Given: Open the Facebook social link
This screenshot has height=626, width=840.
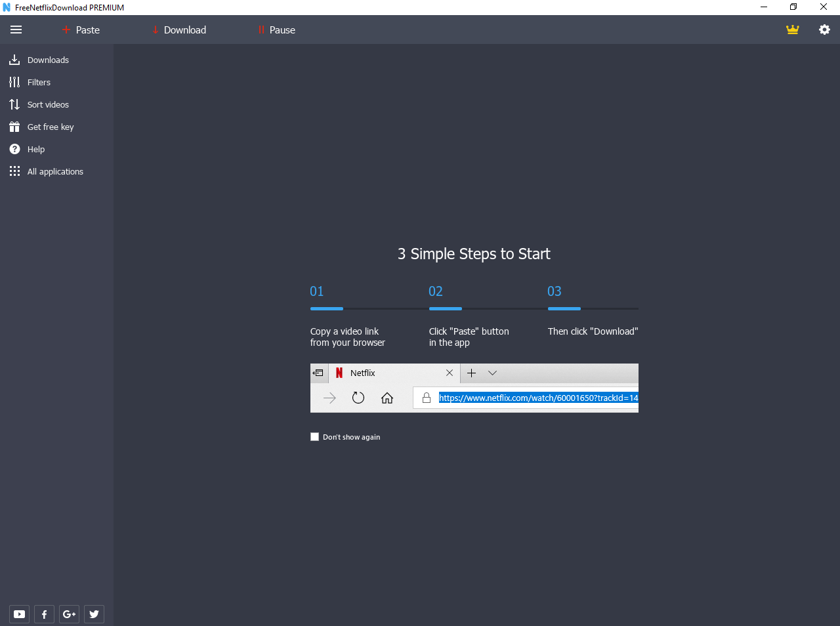Looking at the screenshot, I should coord(44,614).
